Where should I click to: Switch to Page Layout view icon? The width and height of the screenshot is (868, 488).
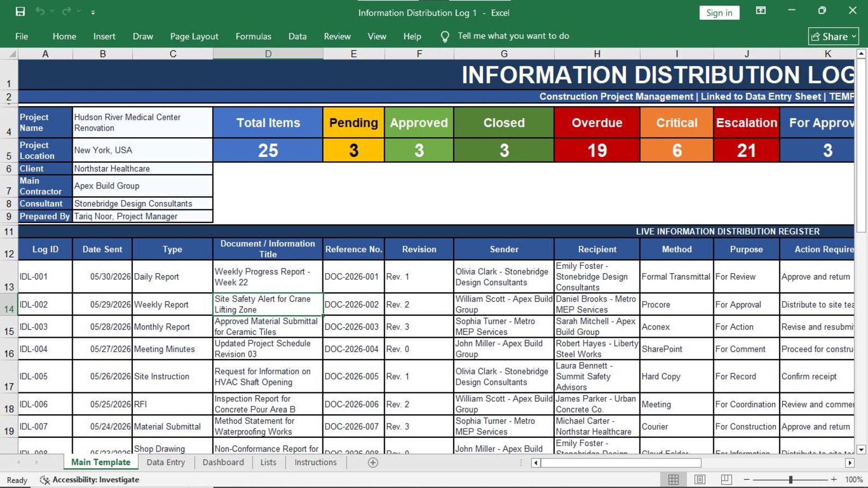pyautogui.click(x=700, y=480)
